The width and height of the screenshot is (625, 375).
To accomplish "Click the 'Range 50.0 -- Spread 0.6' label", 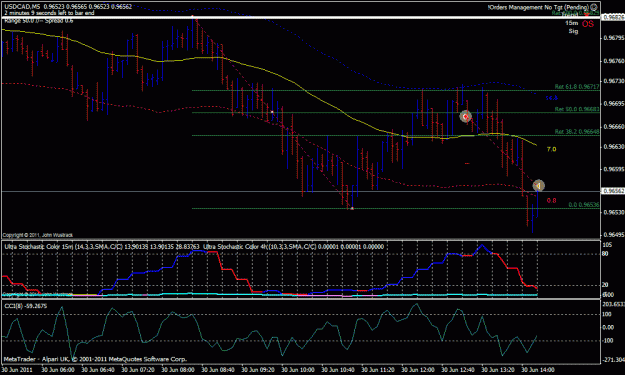I will coord(39,20).
